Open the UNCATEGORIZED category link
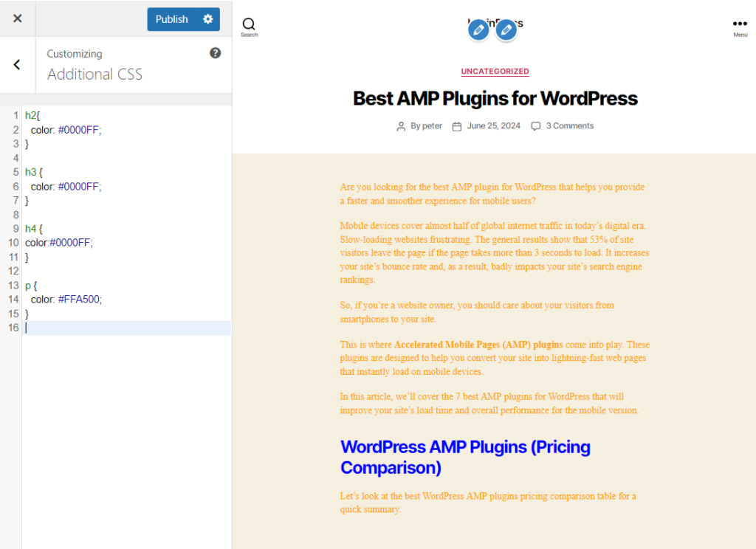Screen dimensions: 756x549 [x=495, y=72]
